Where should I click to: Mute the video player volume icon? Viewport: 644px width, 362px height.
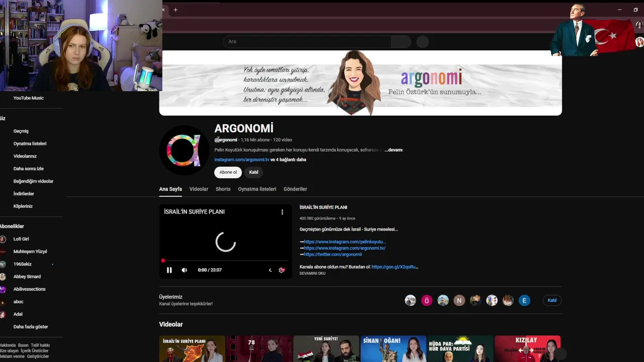point(184,270)
